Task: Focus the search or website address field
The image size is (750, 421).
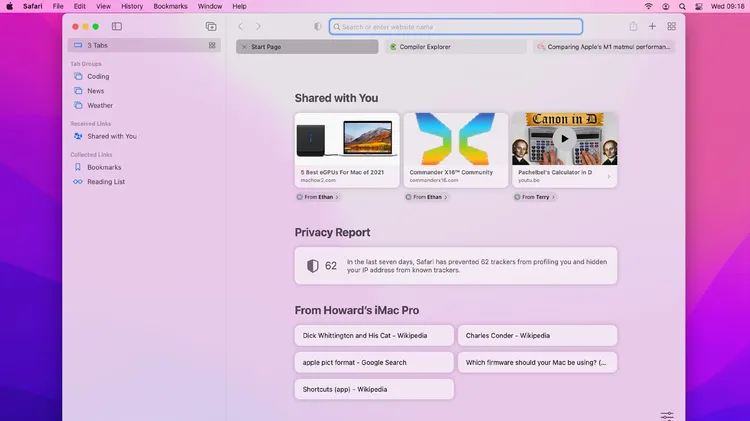Action: (x=455, y=27)
